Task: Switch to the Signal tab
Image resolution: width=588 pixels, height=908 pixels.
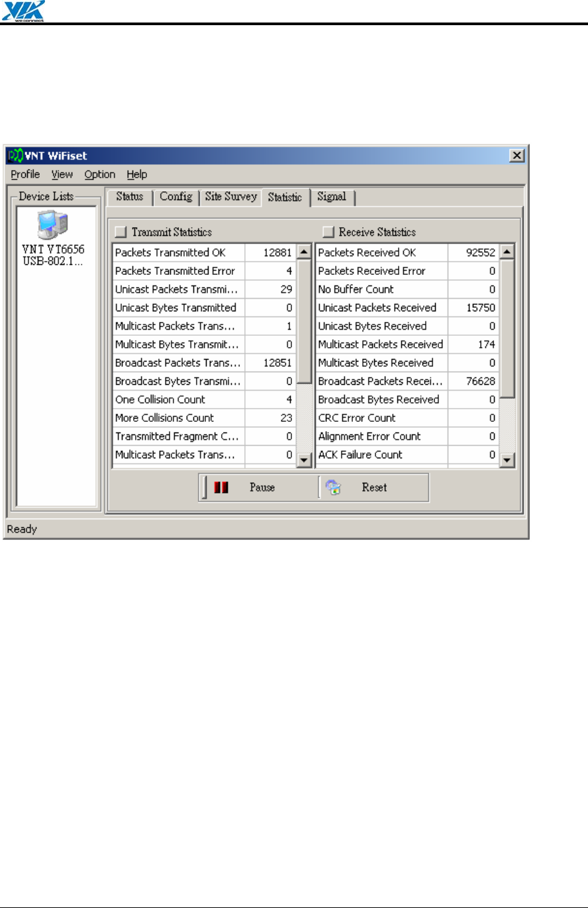Action: (x=332, y=197)
